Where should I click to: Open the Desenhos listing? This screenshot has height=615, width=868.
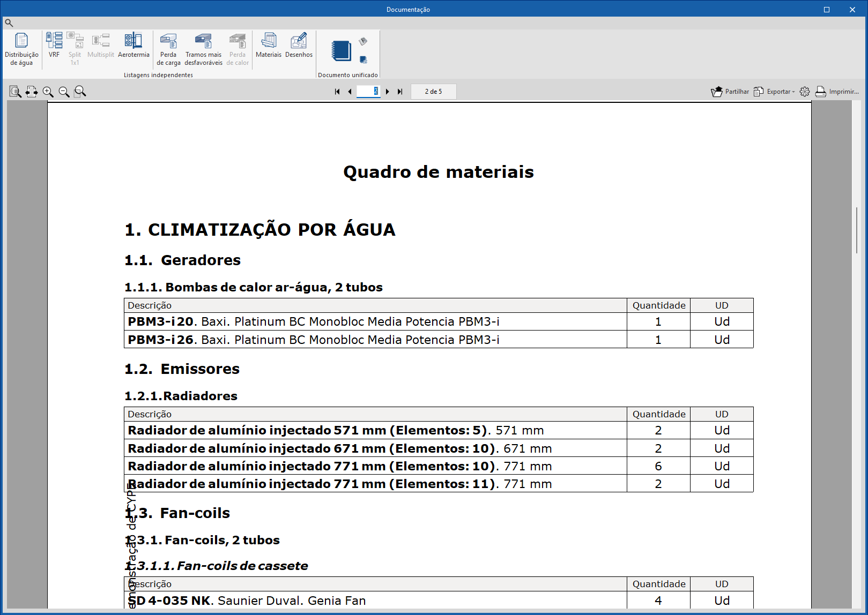click(x=299, y=46)
